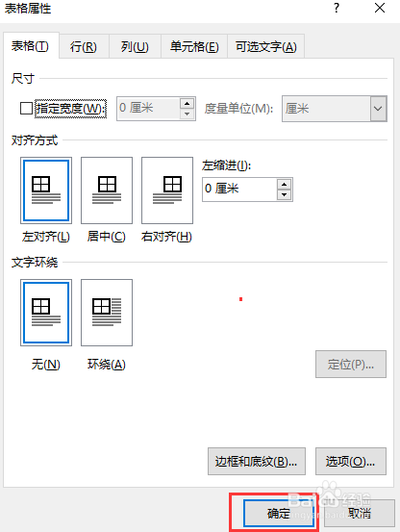The height and width of the screenshot is (532, 400).
Task: Switch to the 可选文字(A) tab
Action: tap(265, 46)
